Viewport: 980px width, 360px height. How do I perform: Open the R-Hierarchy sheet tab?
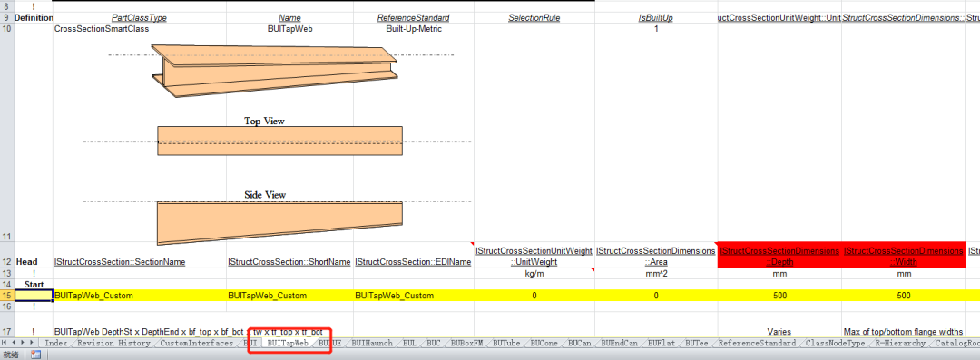tap(900, 343)
